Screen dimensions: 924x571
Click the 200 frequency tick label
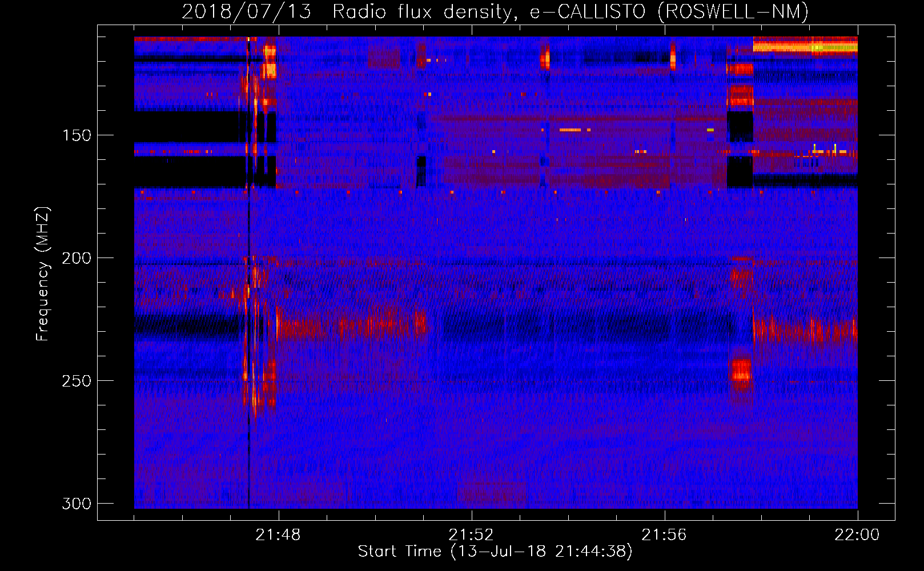(77, 258)
